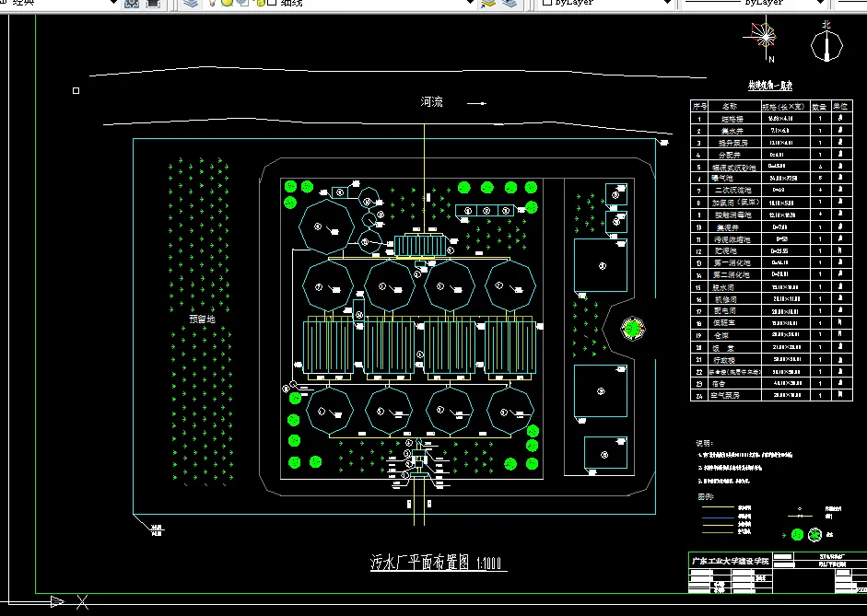This screenshot has width=867, height=616.
Task: Select the structures table title above the table
Action: (770, 85)
